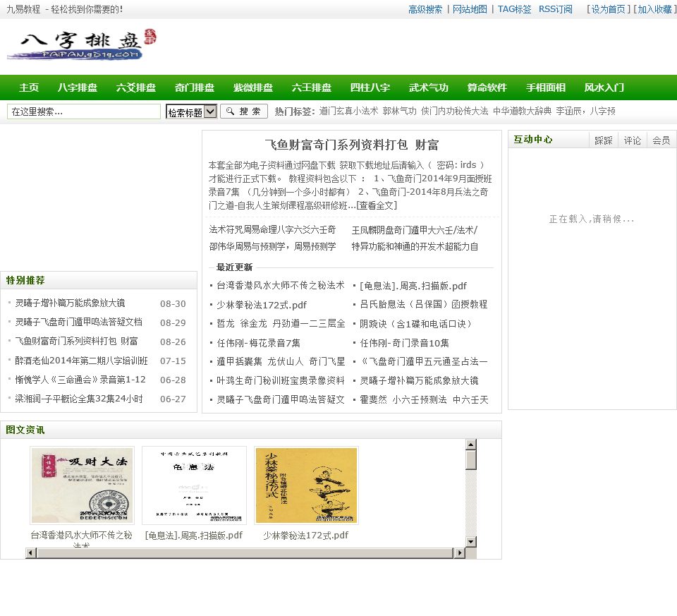Focus the 在这里搜索 search input
Screen dimensions: 677x616
[x=84, y=112]
